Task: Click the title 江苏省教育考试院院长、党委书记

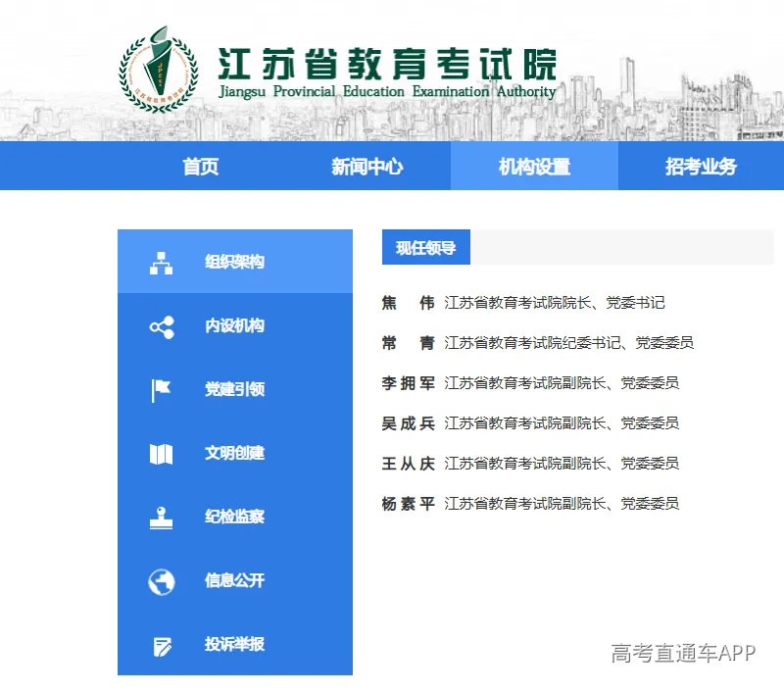Action: pyautogui.click(x=555, y=303)
